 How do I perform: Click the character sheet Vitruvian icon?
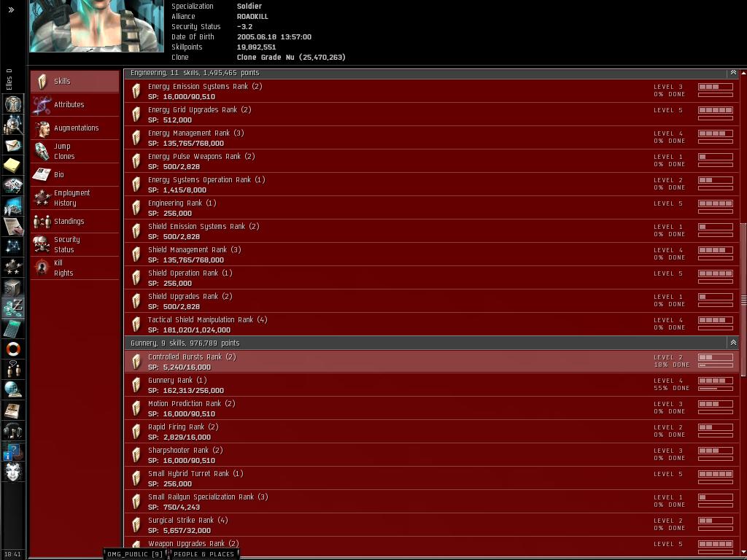pyautogui.click(x=13, y=104)
